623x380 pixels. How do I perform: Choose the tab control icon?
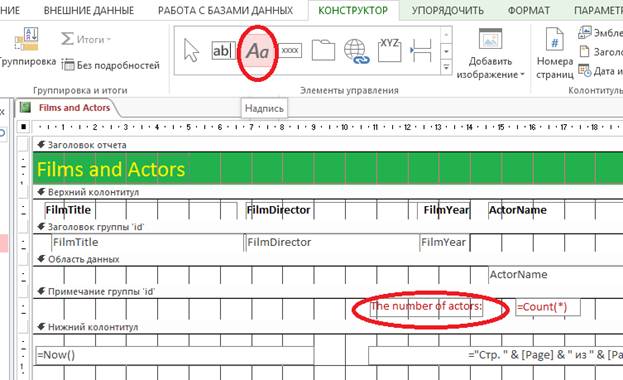click(323, 50)
